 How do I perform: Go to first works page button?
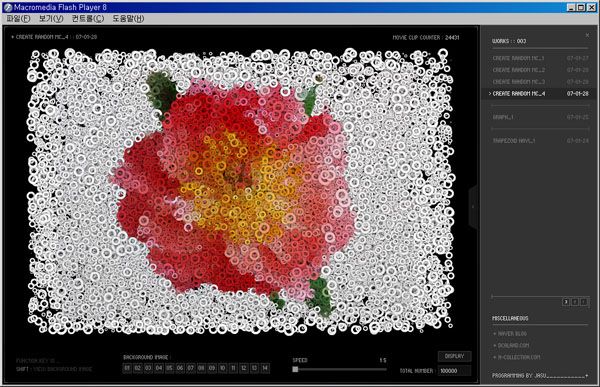pos(566,302)
